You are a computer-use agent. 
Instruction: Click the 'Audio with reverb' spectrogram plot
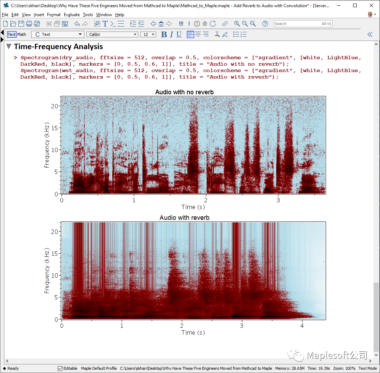coord(193,270)
